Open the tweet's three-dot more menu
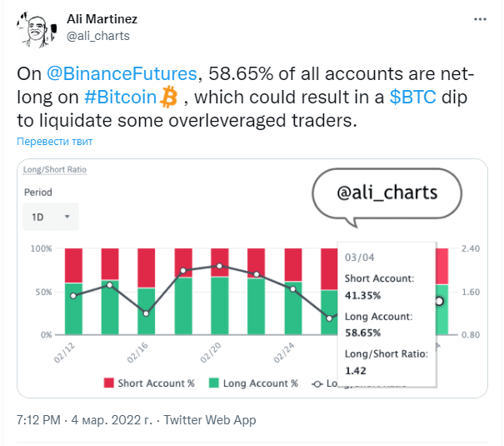 click(x=480, y=19)
